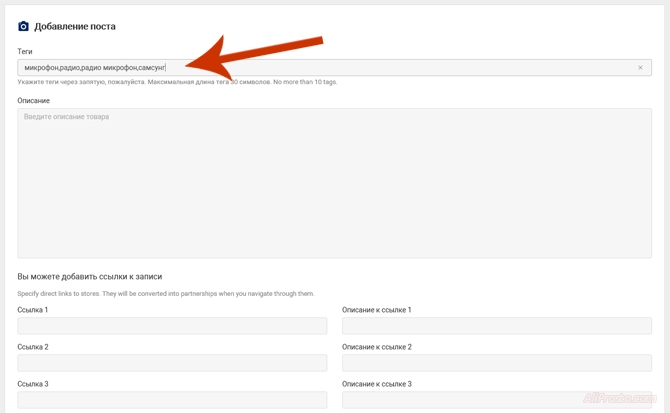Focus the Описание к ссылке 3 input box
Viewport: 670px width, 413px height.
[496, 400]
